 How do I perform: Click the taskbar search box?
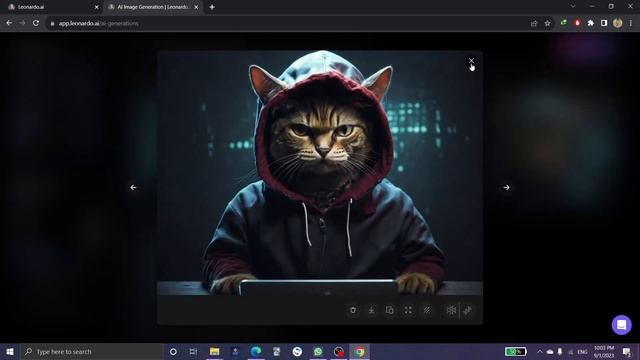coord(92,351)
